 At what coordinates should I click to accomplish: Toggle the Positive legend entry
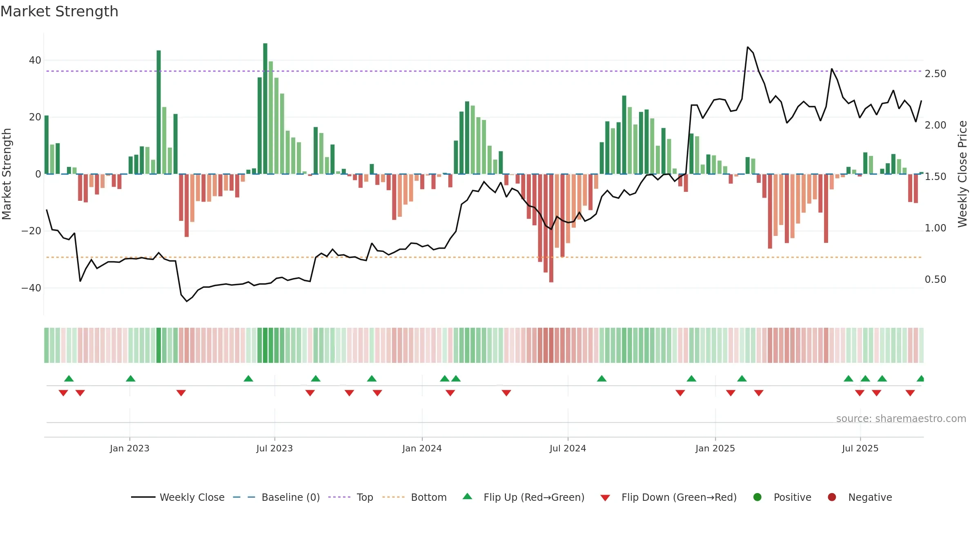coord(782,497)
